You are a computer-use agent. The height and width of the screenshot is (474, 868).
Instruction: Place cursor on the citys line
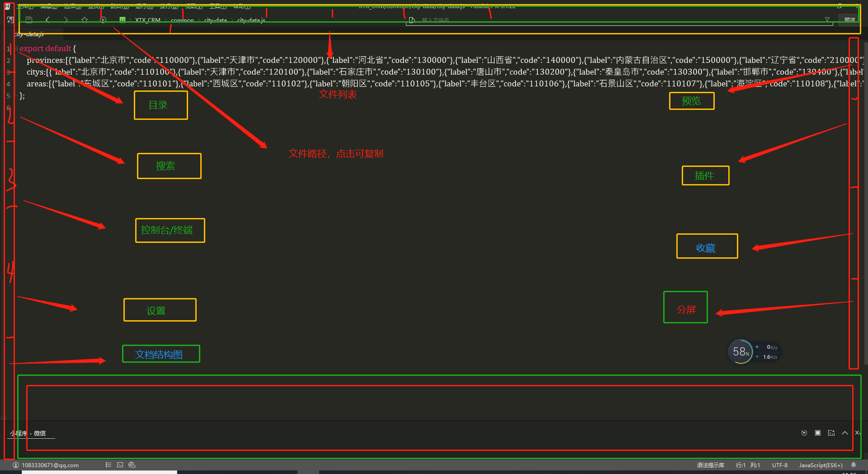point(445,72)
